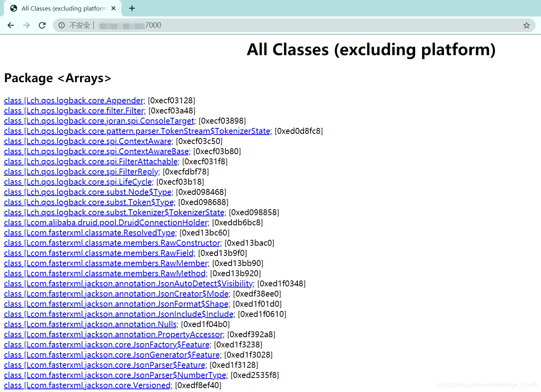The width and height of the screenshot is (541, 392).
Task: Open JsonFactory$Feature class link
Action: coord(108,345)
